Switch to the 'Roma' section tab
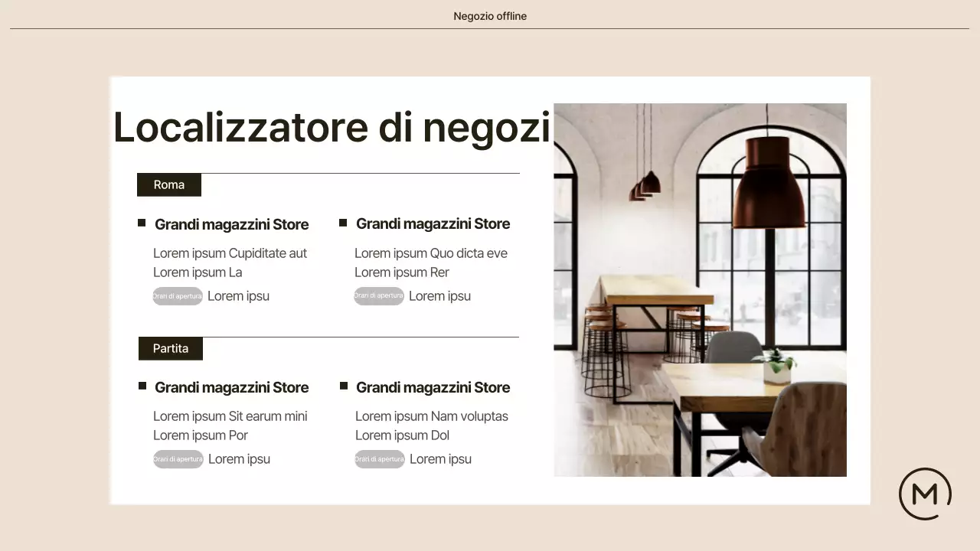 [168, 184]
